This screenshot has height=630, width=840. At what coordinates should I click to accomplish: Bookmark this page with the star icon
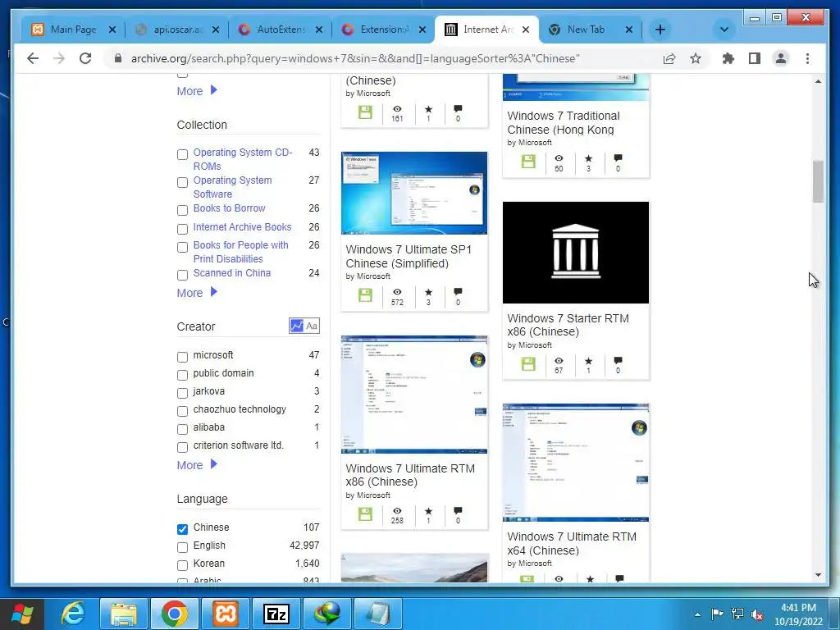696,58
